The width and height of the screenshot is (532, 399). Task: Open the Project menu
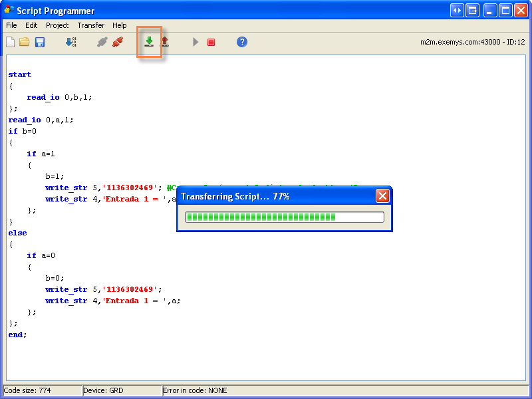point(57,25)
